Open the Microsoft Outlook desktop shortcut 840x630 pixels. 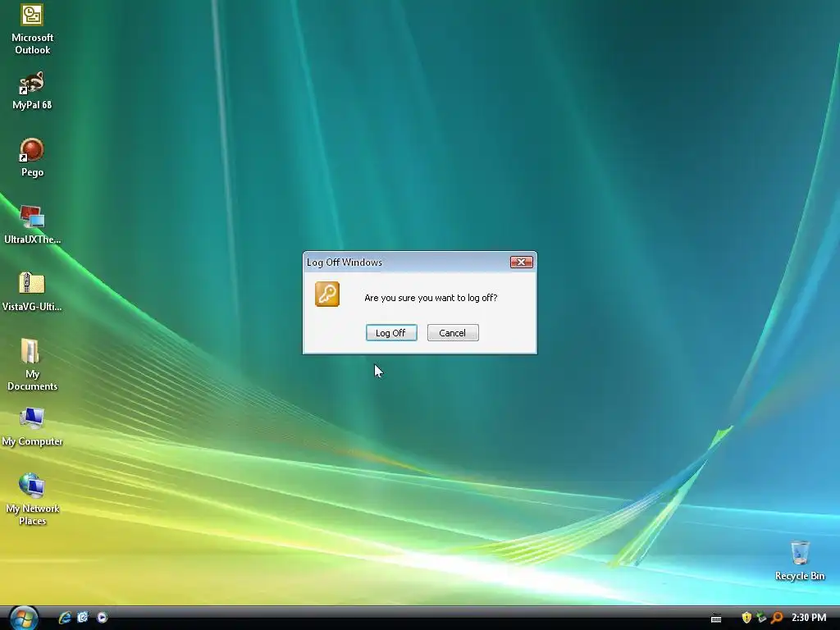click(32, 29)
